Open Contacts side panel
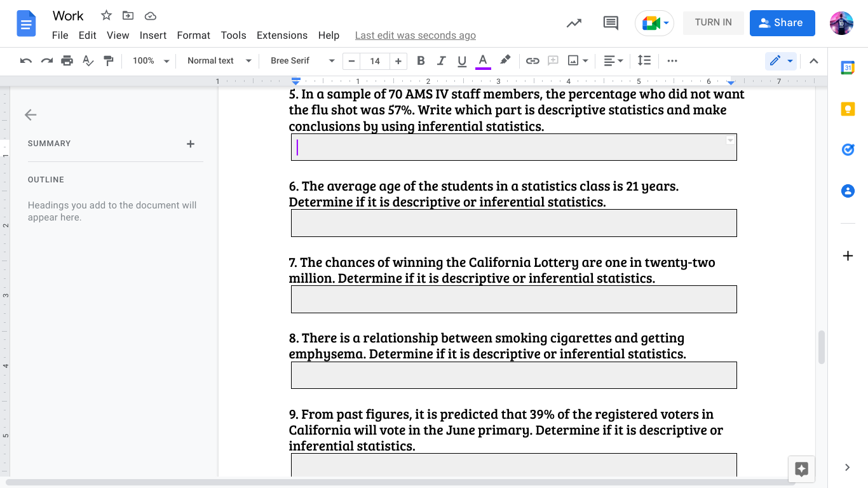868x488 pixels. [848, 191]
